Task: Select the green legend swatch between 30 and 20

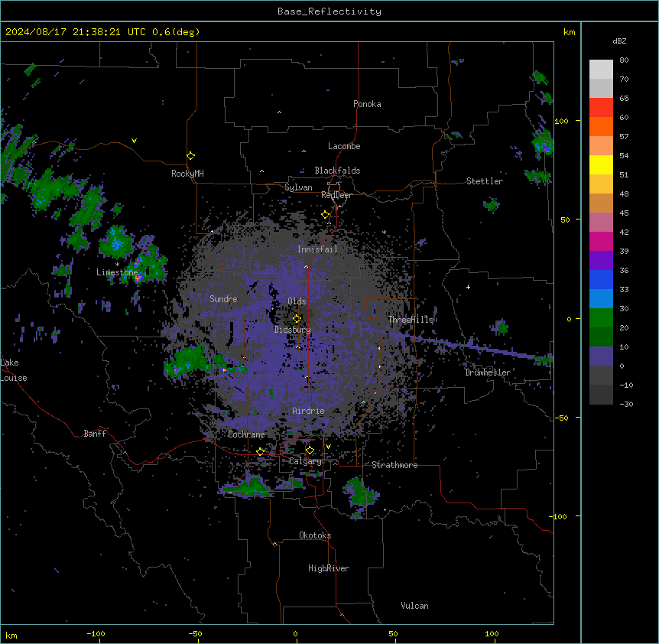Action: pos(601,318)
